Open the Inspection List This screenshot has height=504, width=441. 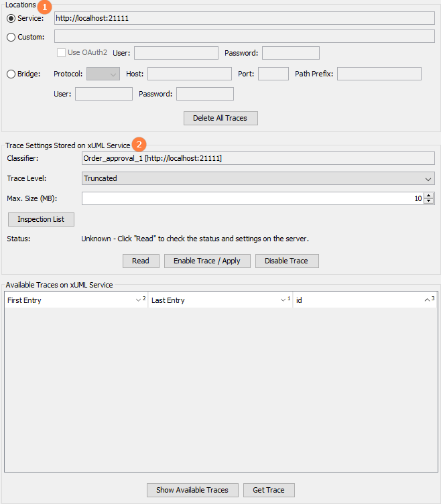click(x=41, y=219)
